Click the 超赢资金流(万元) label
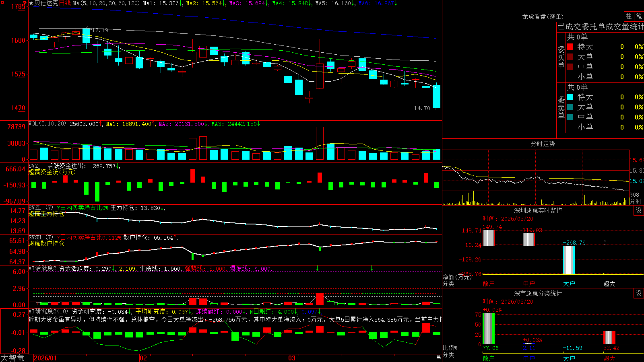The height and width of the screenshot is (362, 644). [x=52, y=172]
